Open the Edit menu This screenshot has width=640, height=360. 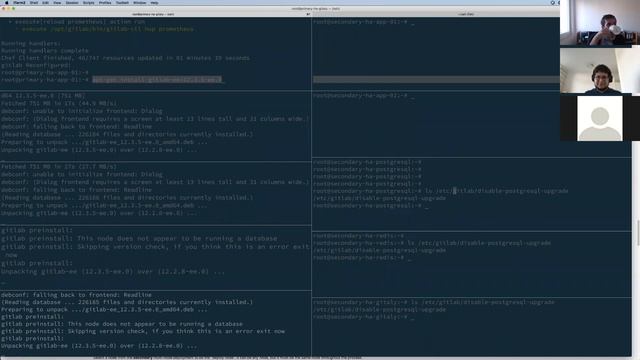point(45,2)
